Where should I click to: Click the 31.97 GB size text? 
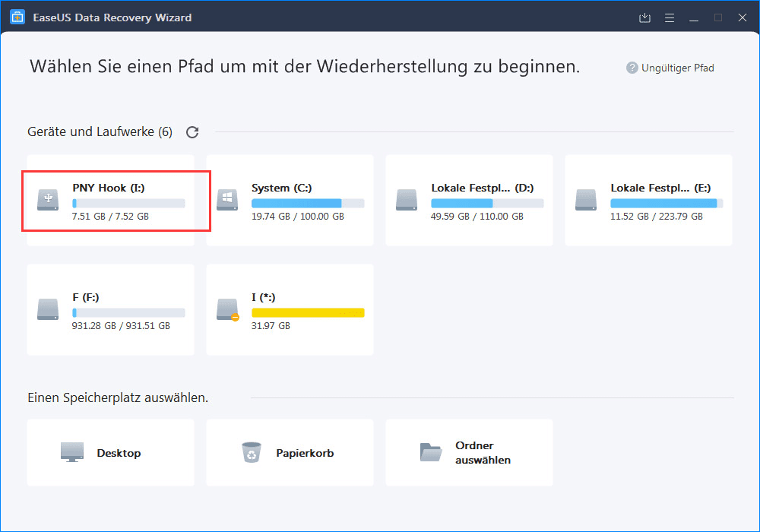tap(271, 326)
